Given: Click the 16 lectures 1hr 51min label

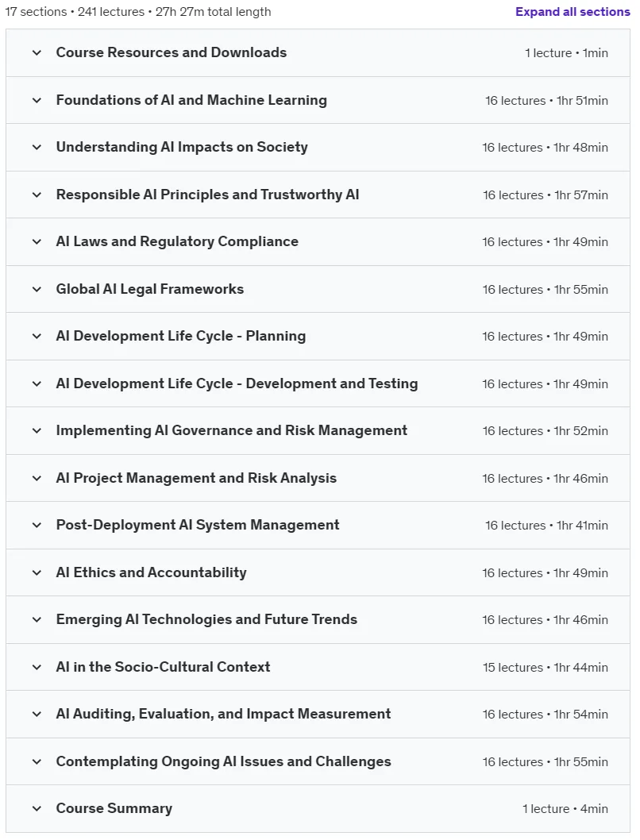Looking at the screenshot, I should (x=546, y=101).
